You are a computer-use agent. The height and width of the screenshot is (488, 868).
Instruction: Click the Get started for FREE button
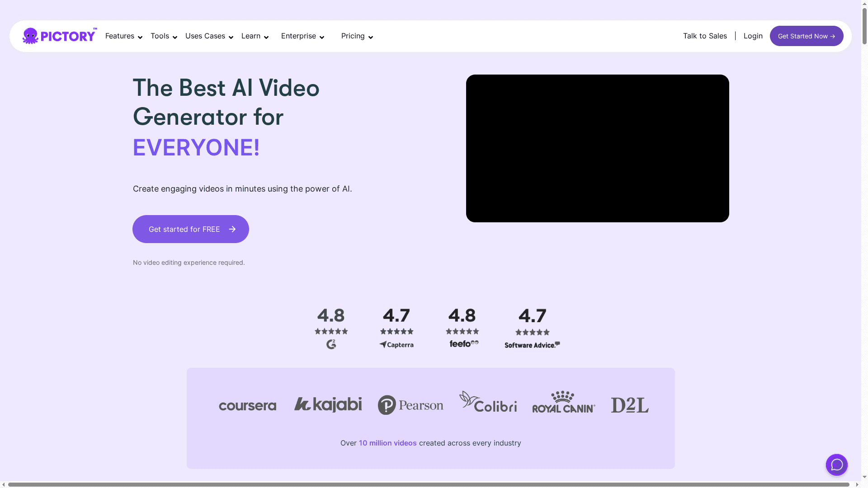(190, 229)
